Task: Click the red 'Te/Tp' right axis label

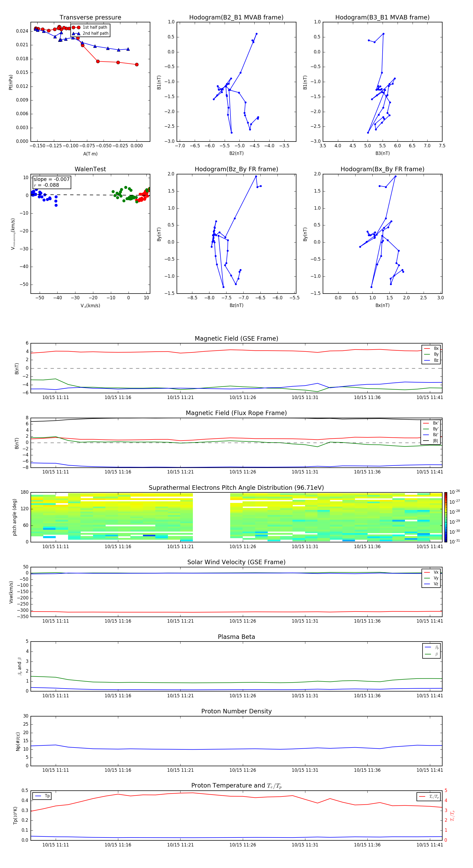Action: [453, 815]
